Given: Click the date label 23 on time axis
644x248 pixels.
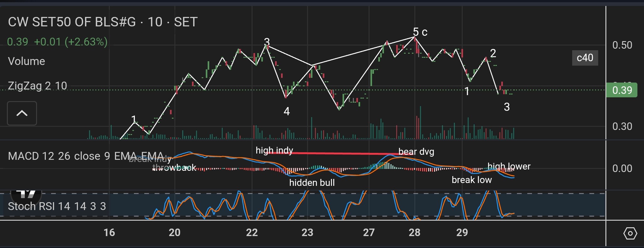Looking at the screenshot, I should 307,233.
